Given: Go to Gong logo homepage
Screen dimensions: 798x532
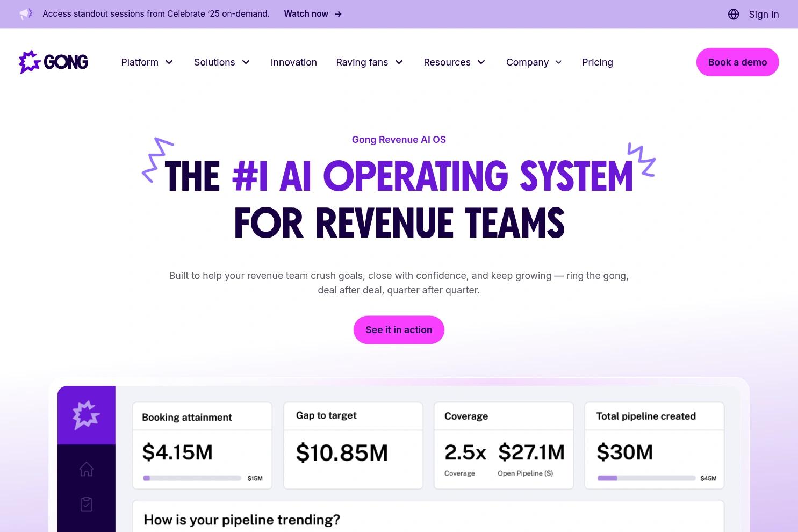Looking at the screenshot, I should click(x=53, y=62).
